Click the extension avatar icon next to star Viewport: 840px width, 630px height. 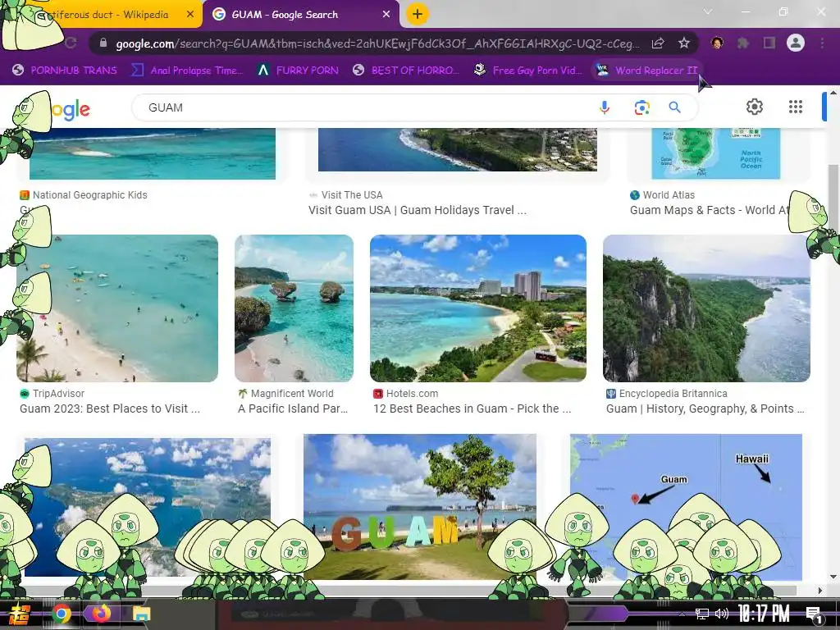[717, 43]
